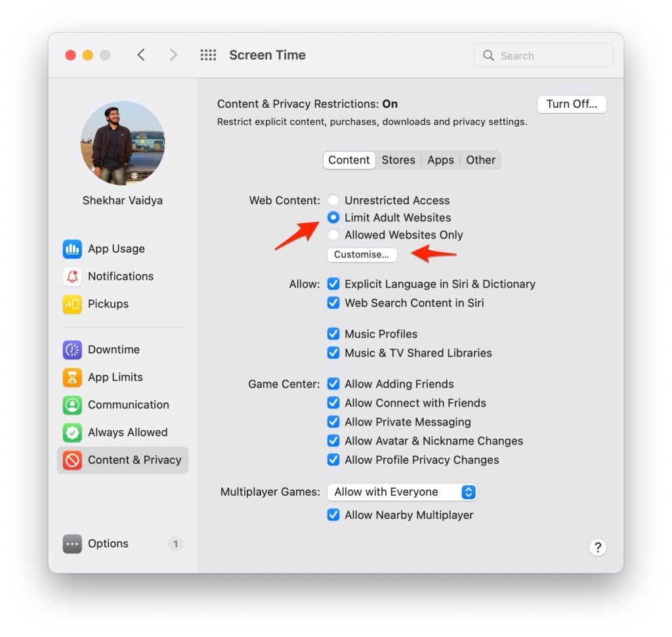The height and width of the screenshot is (637, 672).
Task: Toggle Allow Connect with Friends
Action: click(333, 403)
